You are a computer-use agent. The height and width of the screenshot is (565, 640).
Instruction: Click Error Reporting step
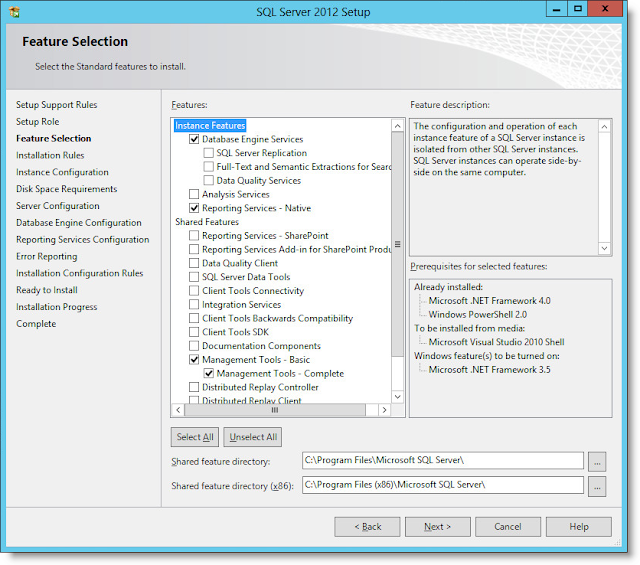click(47, 256)
